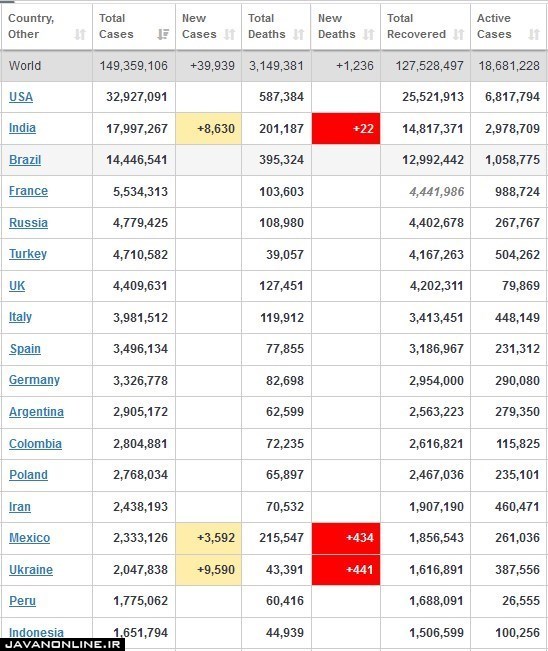Click the Total Cases column header text
The height and width of the screenshot is (651, 548).
[x=116, y=26]
